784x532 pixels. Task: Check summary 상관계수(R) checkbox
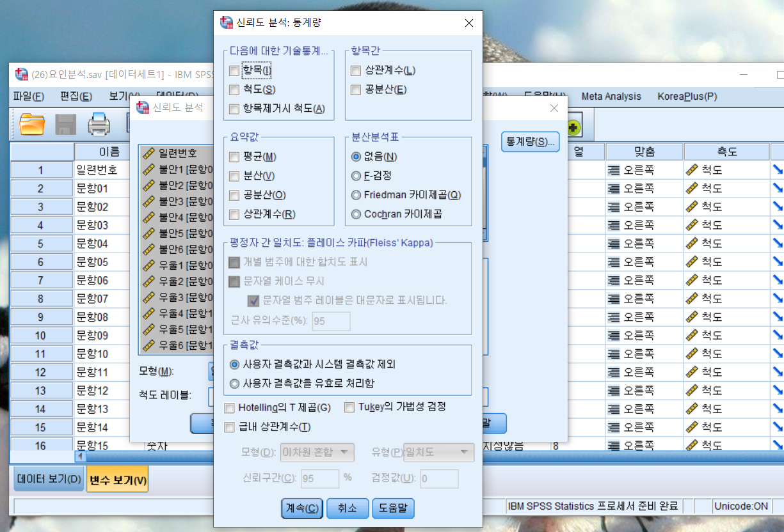pyautogui.click(x=234, y=214)
